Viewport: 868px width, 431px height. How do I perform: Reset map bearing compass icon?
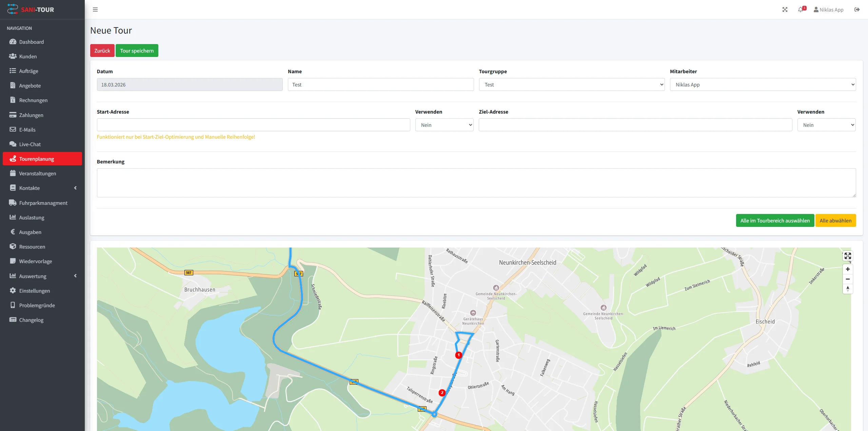[847, 289]
